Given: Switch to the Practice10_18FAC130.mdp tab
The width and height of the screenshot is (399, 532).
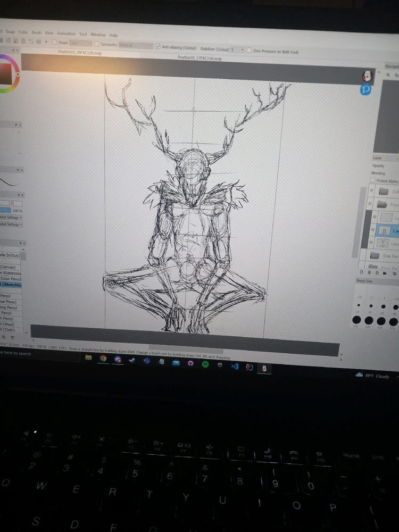Looking at the screenshot, I should click(x=80, y=52).
